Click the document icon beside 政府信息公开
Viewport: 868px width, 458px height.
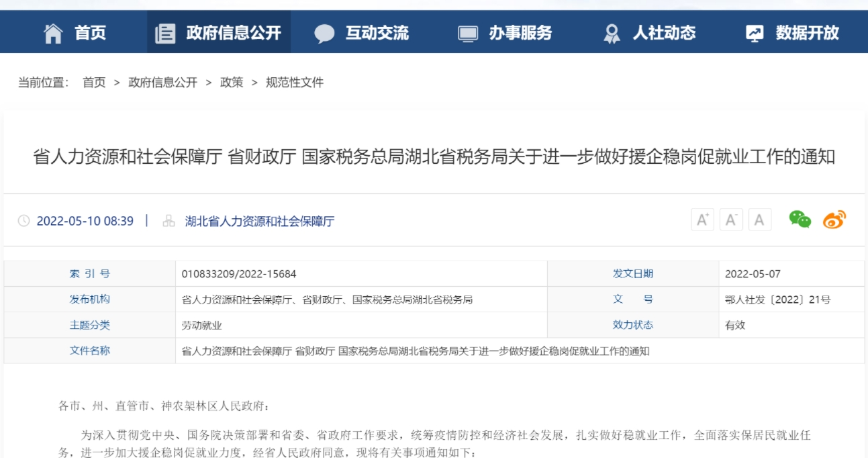point(165,33)
